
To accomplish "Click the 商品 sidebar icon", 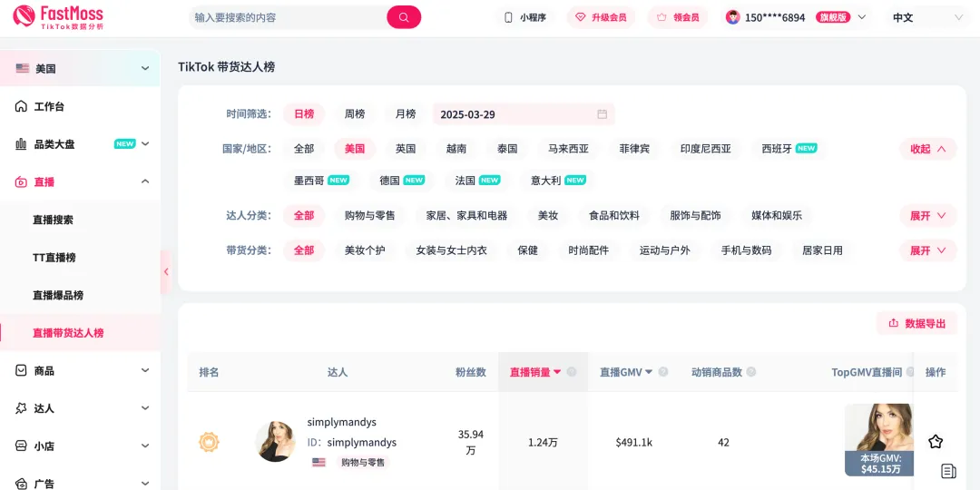I will [x=21, y=370].
